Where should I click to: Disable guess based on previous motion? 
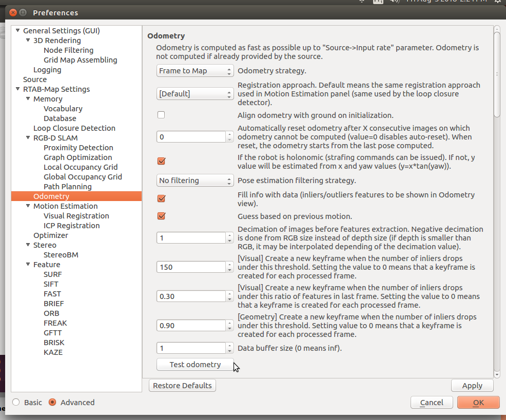point(161,216)
